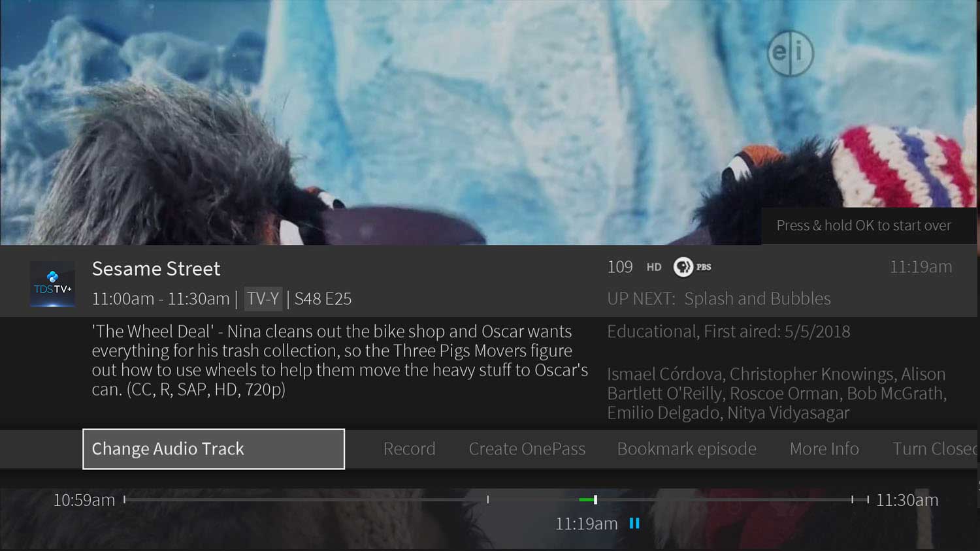Image resolution: width=980 pixels, height=551 pixels.
Task: Click the tick mark nearest the 11:30am label
Action: (868, 499)
